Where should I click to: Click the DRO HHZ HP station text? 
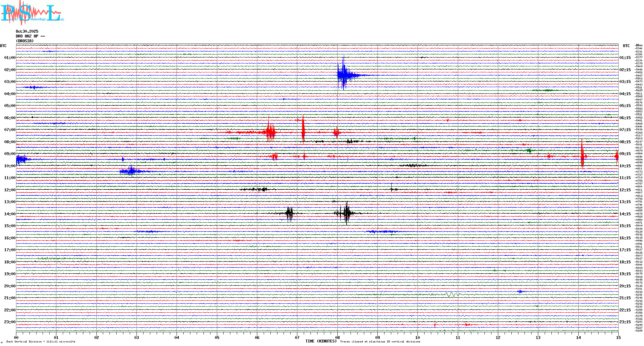coord(30,36)
